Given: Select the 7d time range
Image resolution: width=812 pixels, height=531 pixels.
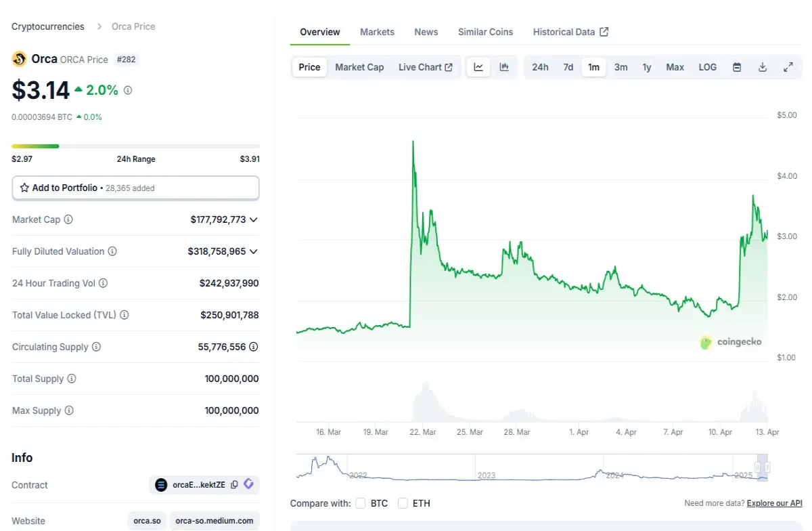Looking at the screenshot, I should 568,67.
